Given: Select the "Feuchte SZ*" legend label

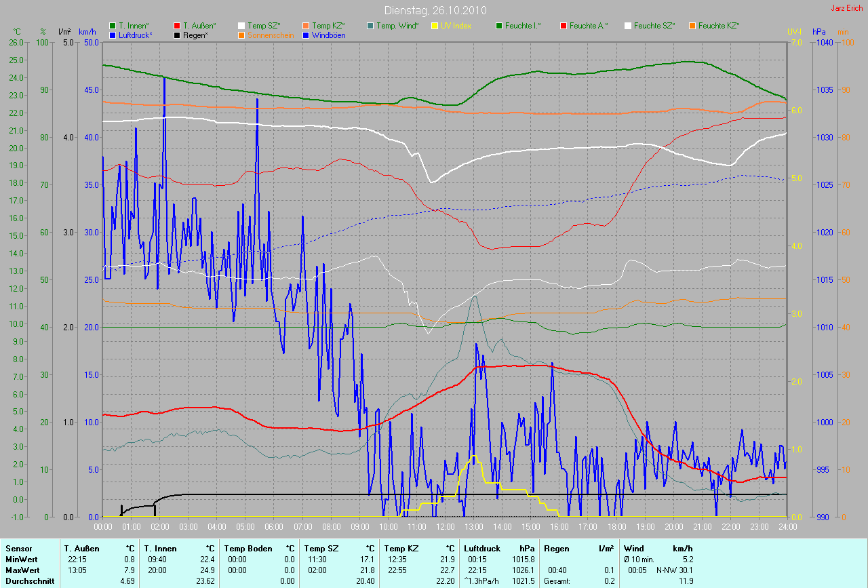Looking at the screenshot, I should click(654, 26).
